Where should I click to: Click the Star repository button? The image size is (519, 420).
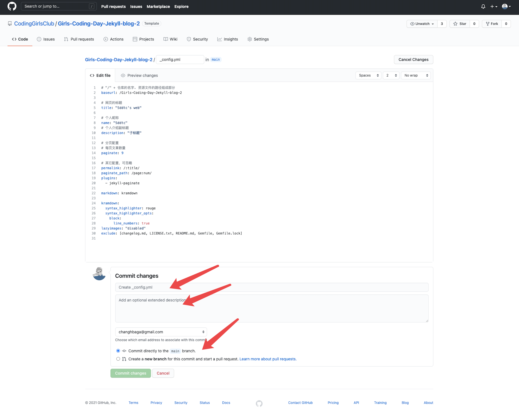(x=459, y=24)
